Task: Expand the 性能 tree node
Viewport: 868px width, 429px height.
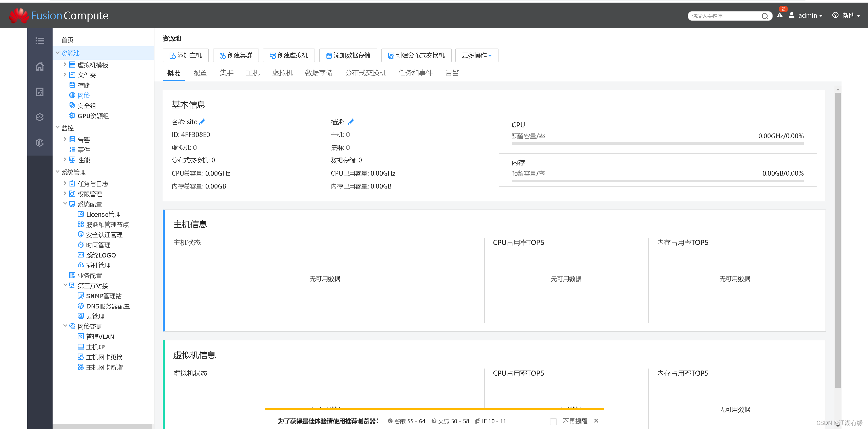Action: pos(65,159)
